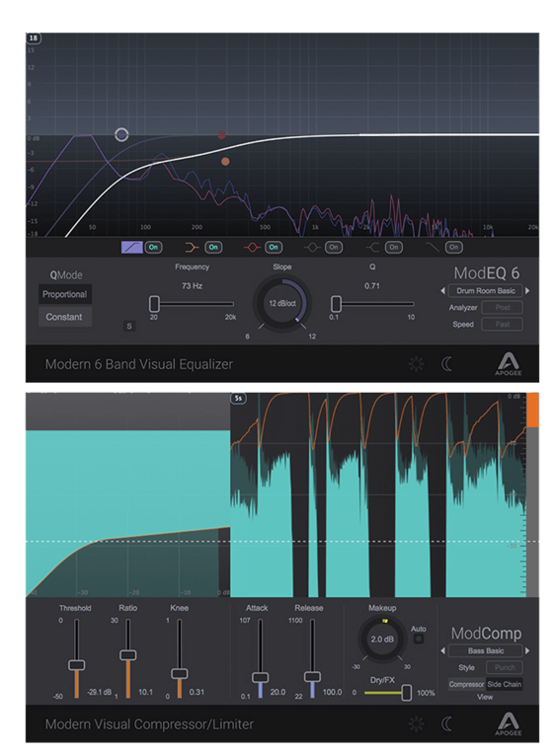
Task: Click the 0.31 knee value
Action: click(197, 693)
